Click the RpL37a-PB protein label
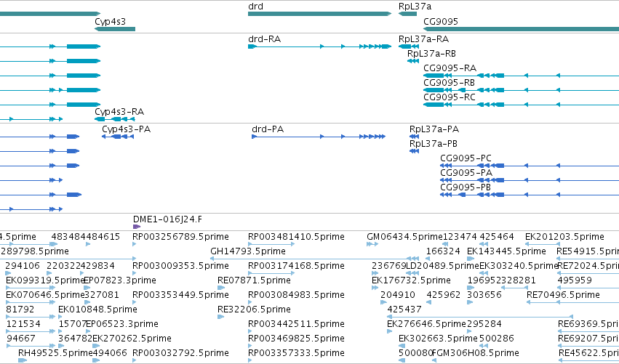This screenshot has height=364, width=619. pyautogui.click(x=434, y=144)
